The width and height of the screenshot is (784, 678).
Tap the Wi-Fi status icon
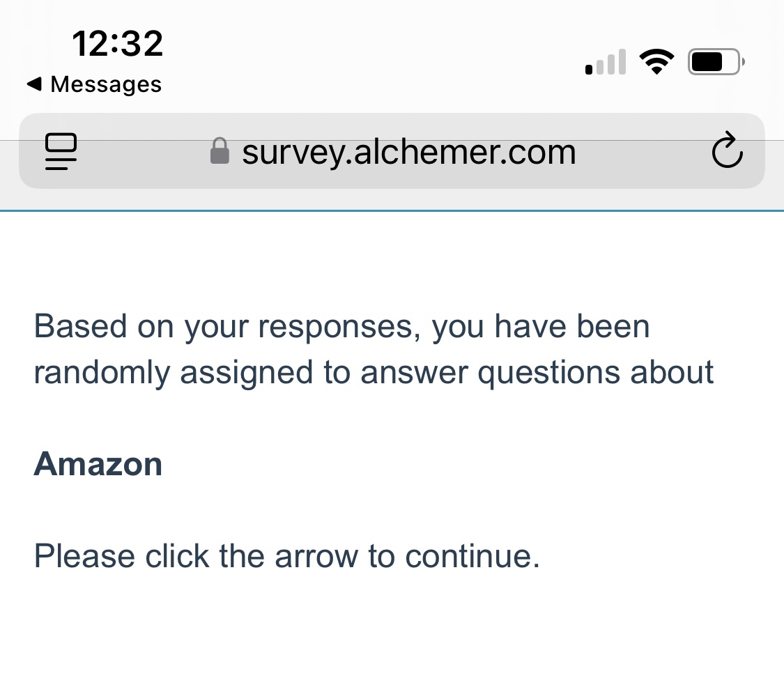point(656,62)
